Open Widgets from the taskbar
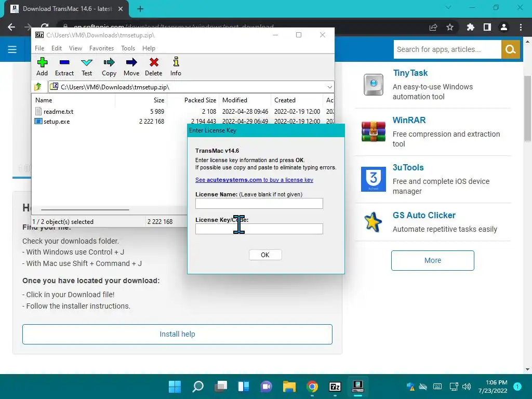 tap(243, 386)
